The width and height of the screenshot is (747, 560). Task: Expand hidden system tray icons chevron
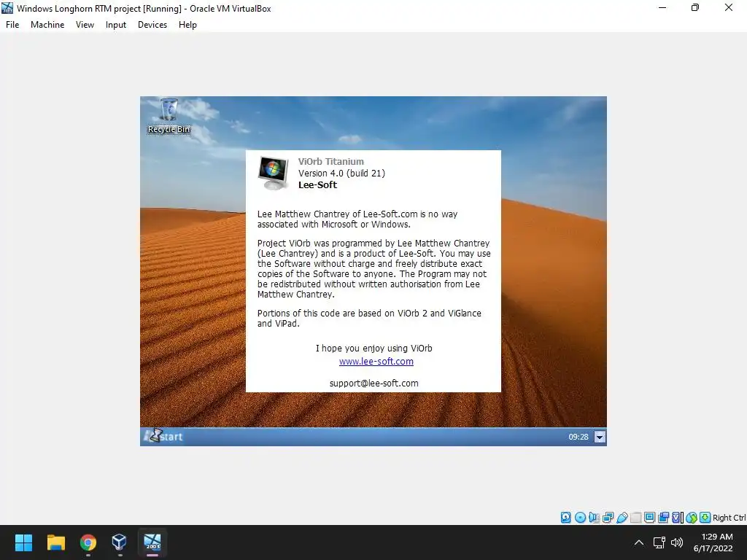[639, 542]
